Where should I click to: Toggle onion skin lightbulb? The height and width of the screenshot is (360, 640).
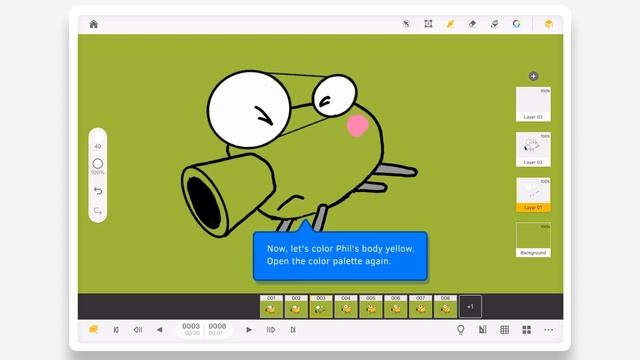pos(460,330)
